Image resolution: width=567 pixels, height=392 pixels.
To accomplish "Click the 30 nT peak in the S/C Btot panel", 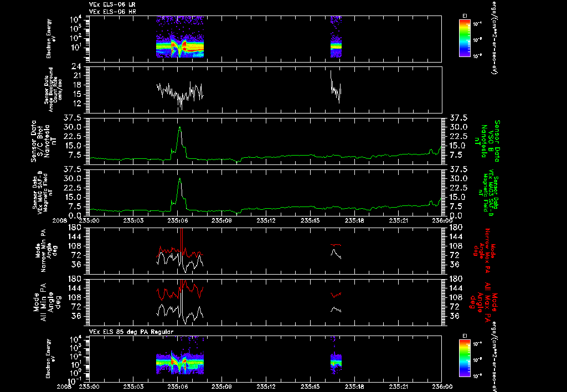I will tap(180, 127).
